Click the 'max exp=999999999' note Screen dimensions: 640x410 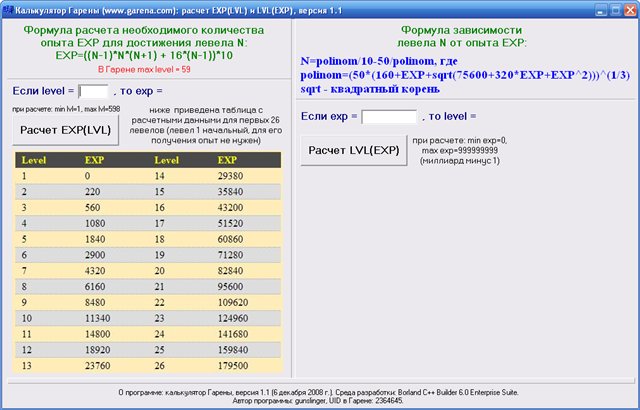click(460, 151)
